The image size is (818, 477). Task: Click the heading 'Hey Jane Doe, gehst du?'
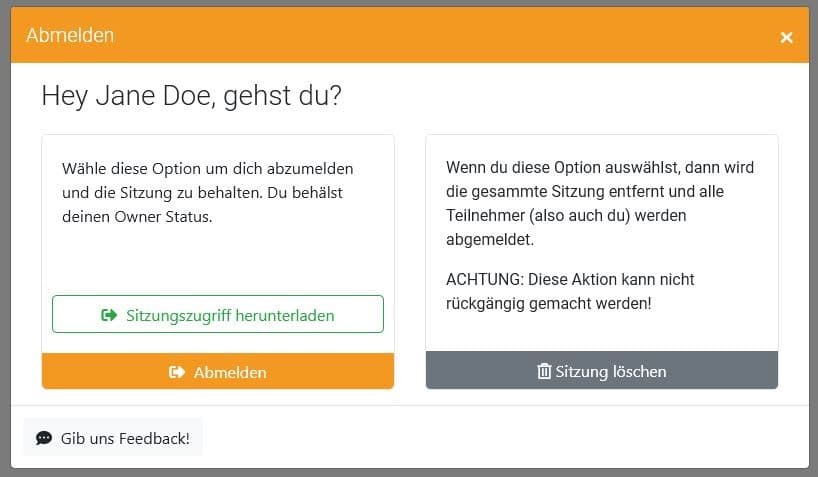(x=191, y=96)
